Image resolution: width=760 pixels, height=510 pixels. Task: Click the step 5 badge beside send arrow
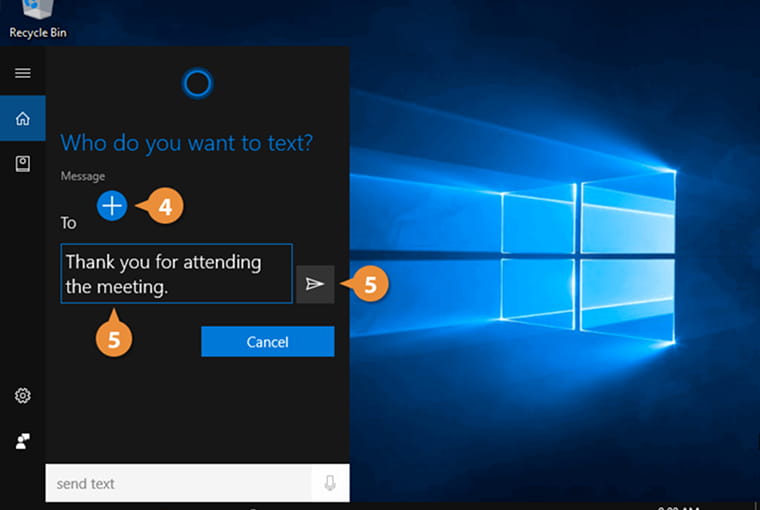[x=369, y=285]
